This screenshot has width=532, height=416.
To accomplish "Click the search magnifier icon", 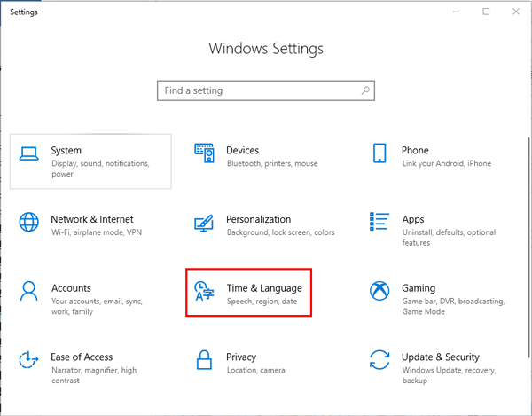I will (365, 90).
